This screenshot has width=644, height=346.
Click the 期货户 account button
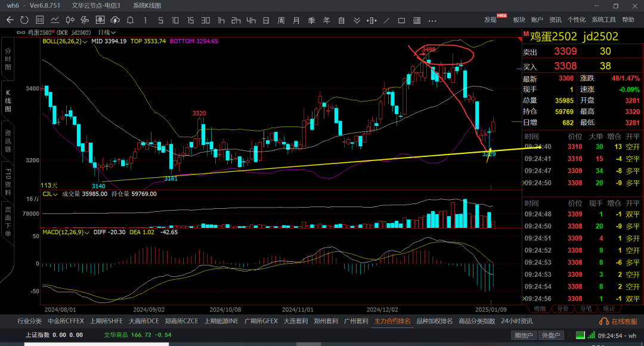[x=524, y=335]
